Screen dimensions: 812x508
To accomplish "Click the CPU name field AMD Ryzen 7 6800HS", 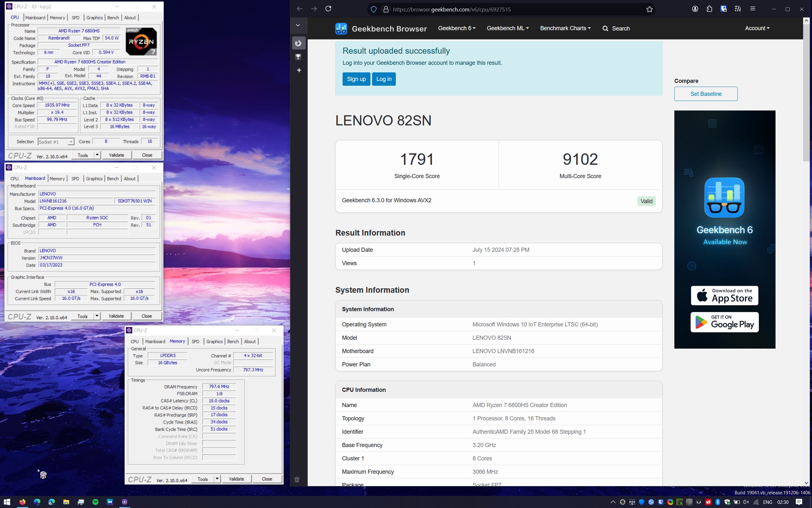I will pyautogui.click(x=79, y=31).
